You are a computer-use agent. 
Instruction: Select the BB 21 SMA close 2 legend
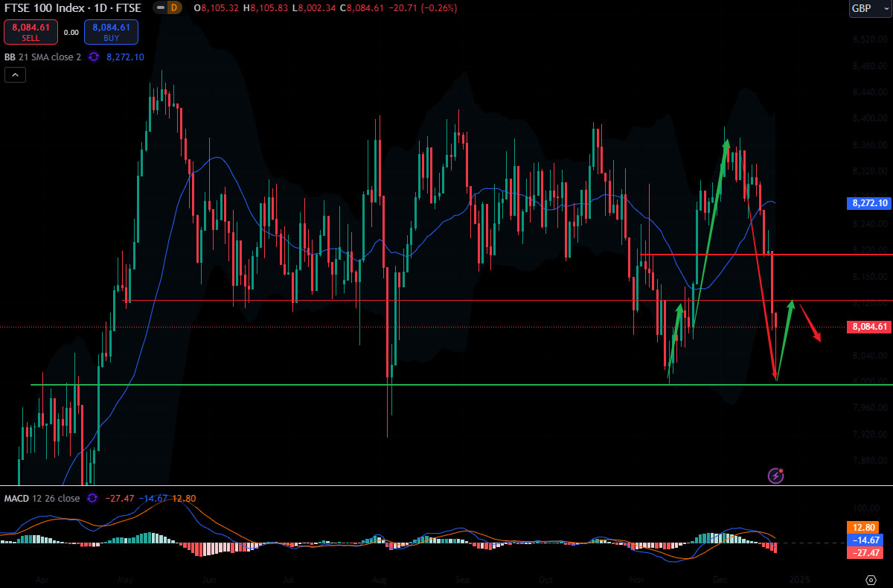click(42, 57)
